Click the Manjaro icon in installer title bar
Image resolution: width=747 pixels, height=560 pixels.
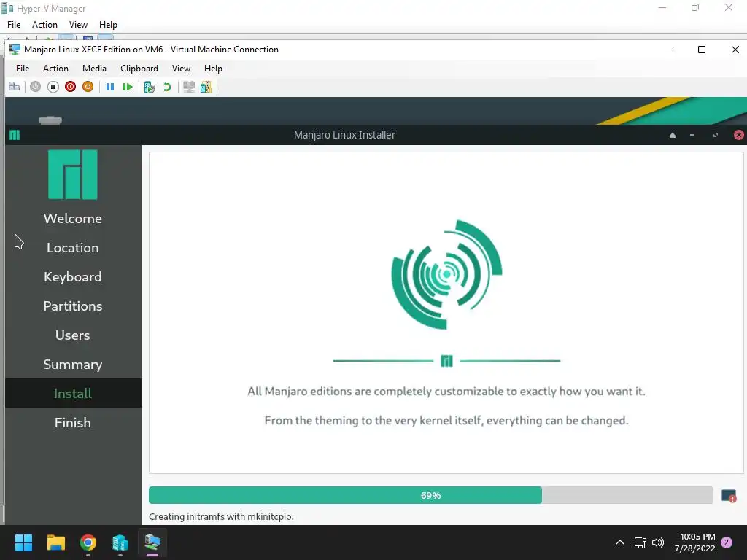click(15, 135)
